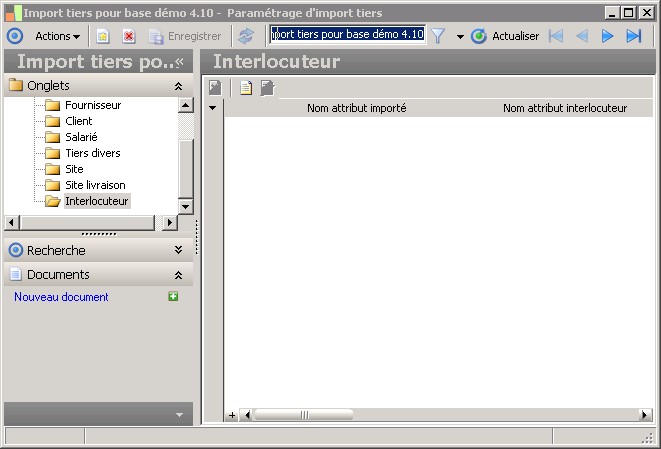This screenshot has width=661, height=449.
Task: Click the grid horizontal scrollbar thumb
Action: 304,415
